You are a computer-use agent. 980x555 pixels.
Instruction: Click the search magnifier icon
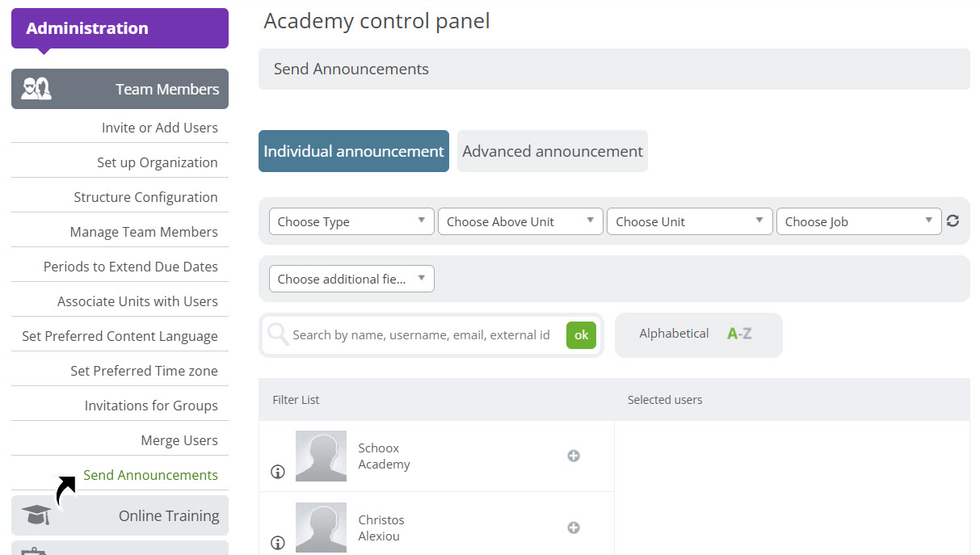278,334
